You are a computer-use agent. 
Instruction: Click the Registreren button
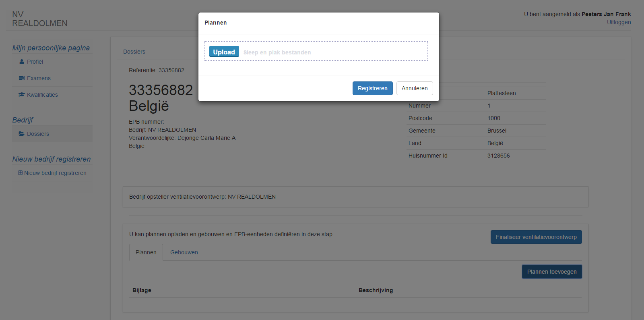point(372,88)
